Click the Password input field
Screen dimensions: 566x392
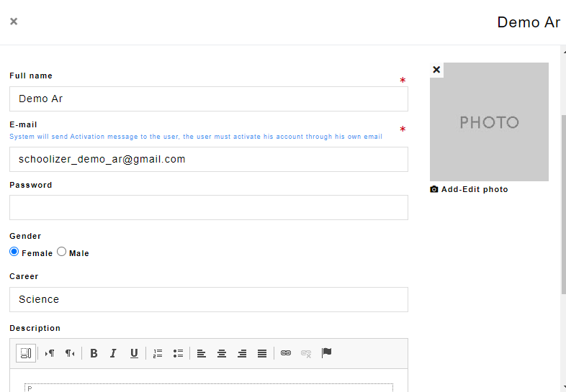coord(209,207)
